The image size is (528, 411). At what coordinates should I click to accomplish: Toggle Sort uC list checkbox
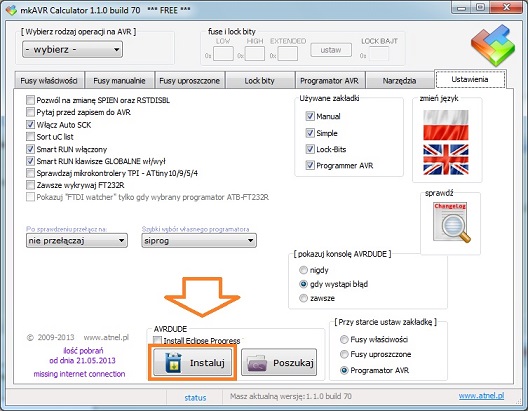tap(30, 136)
